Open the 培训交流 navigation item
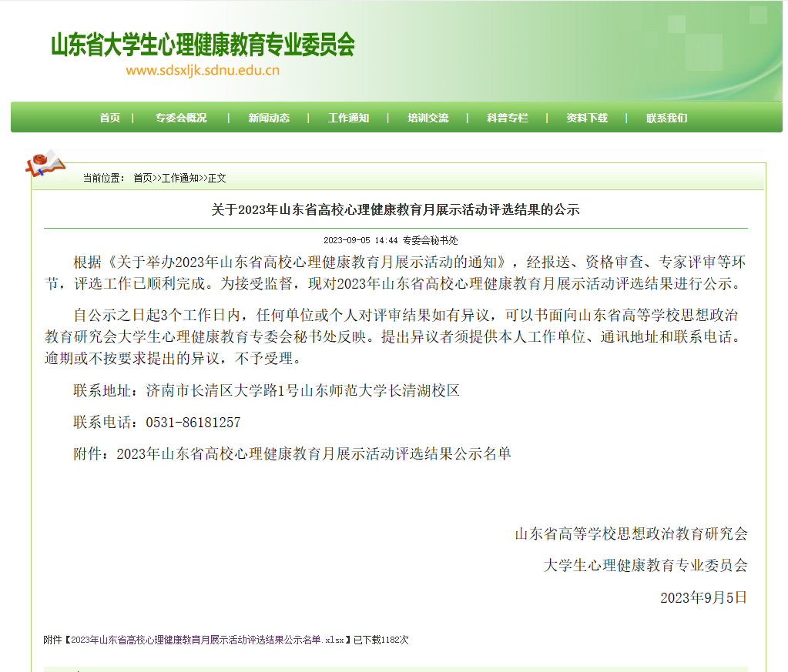This screenshot has width=788, height=672. pyautogui.click(x=428, y=118)
